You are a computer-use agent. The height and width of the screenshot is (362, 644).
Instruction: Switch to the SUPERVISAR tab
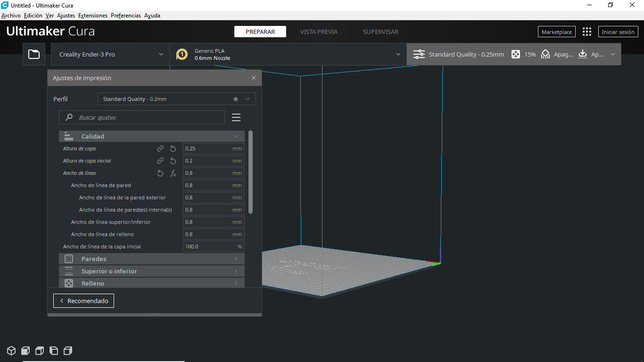(380, 32)
